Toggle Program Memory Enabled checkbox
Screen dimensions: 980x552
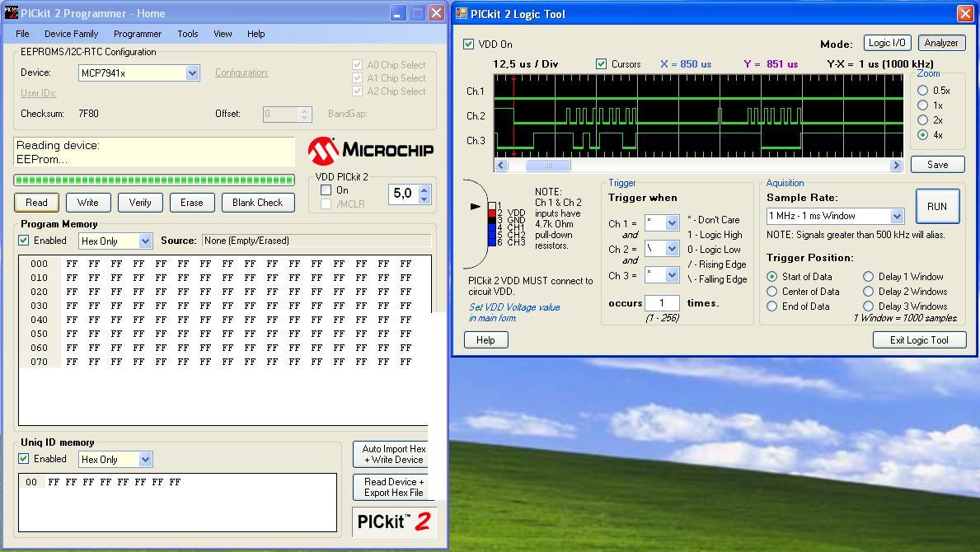(24, 241)
